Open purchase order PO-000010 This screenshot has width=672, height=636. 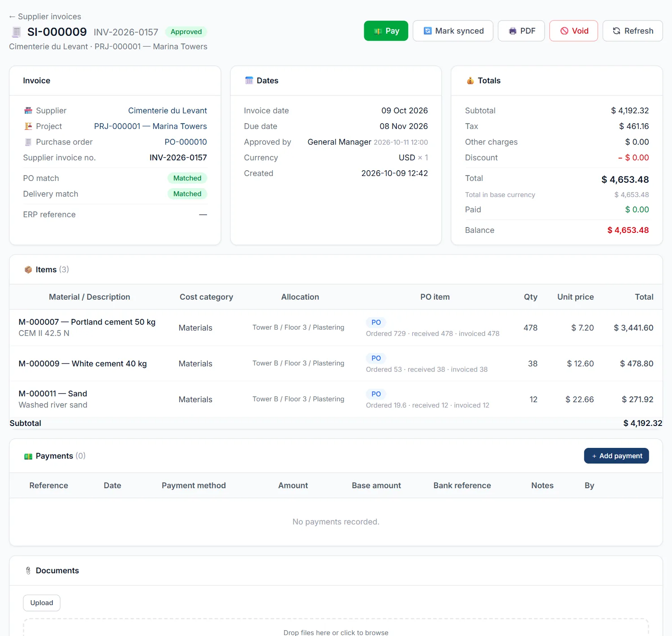(x=185, y=142)
